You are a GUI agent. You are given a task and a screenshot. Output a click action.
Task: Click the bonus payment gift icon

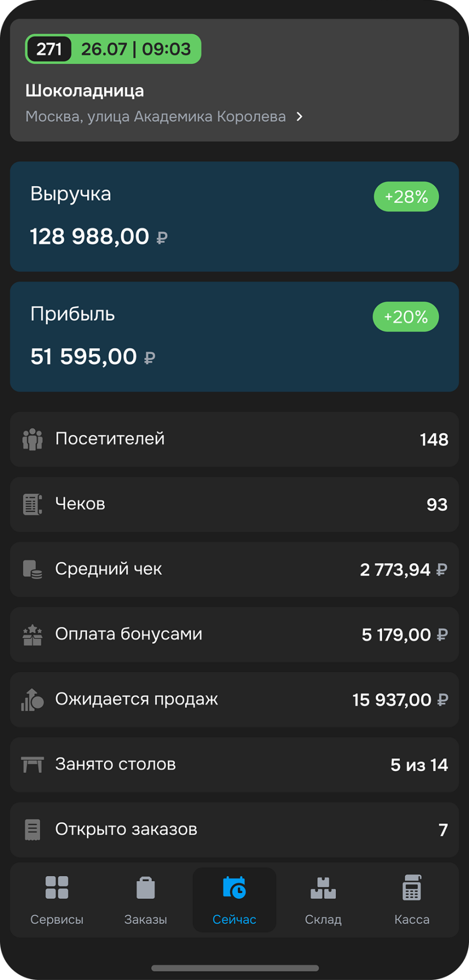(x=32, y=634)
